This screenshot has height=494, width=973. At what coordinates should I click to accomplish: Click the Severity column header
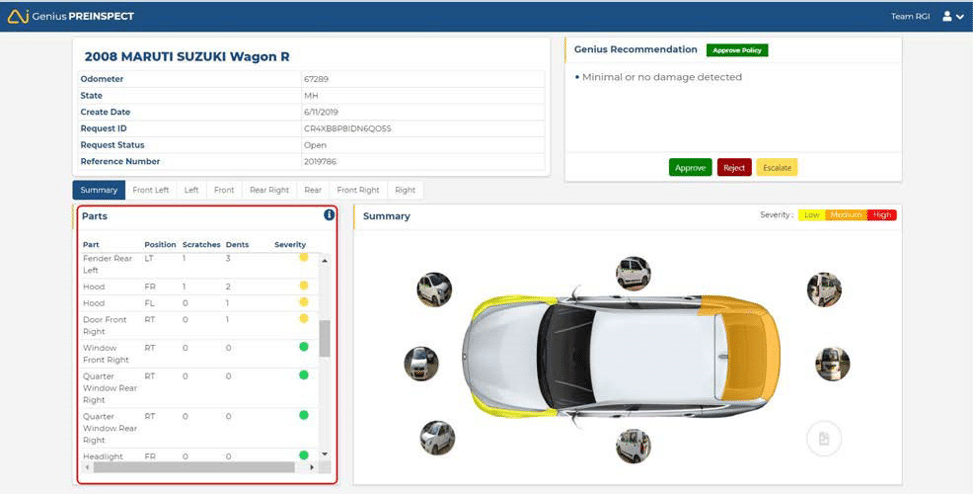click(x=290, y=245)
